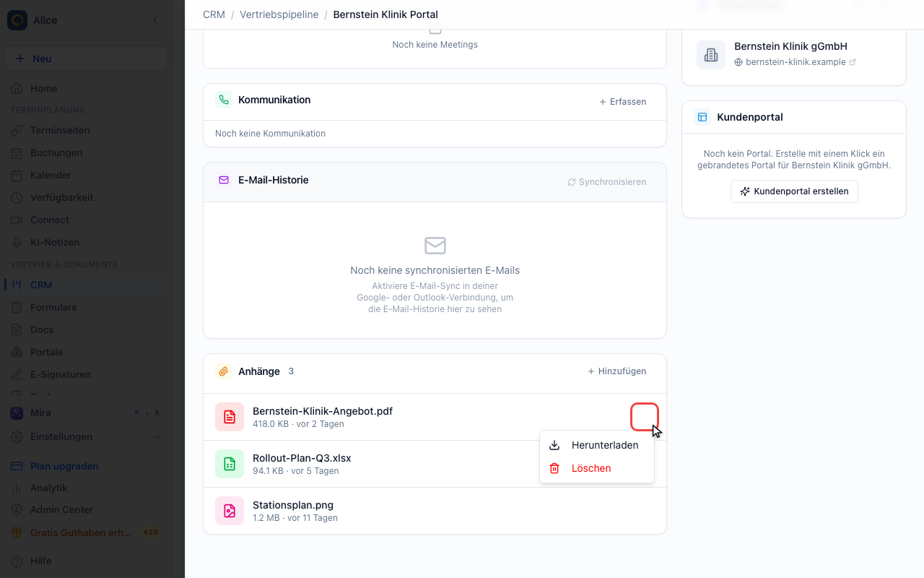Add a new attachment with Hinzufügen
The height and width of the screenshot is (578, 924).
coord(617,371)
